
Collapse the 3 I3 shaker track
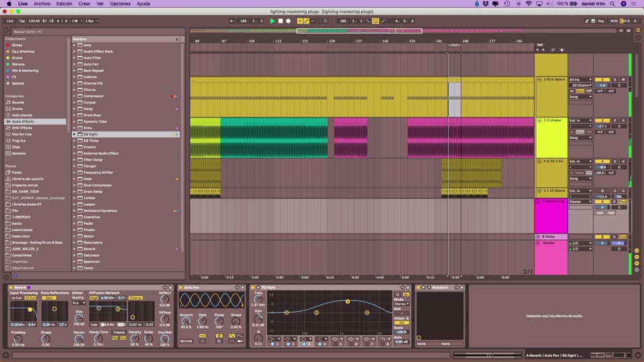(x=539, y=121)
